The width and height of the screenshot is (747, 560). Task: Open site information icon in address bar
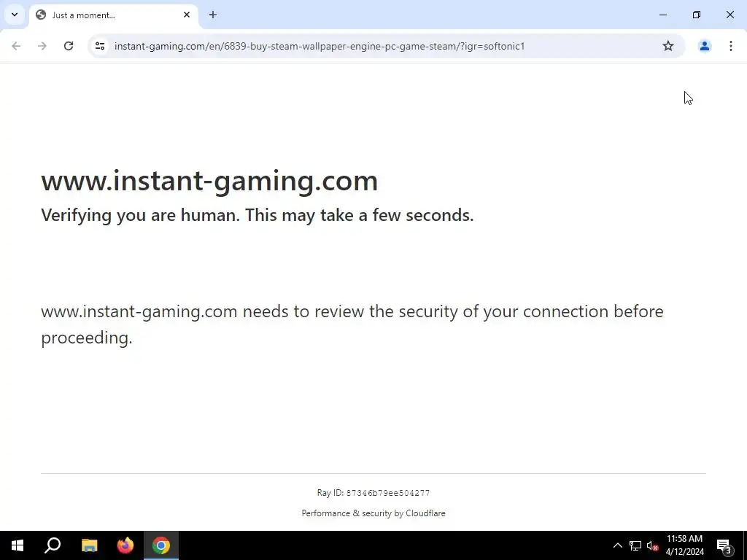click(100, 46)
